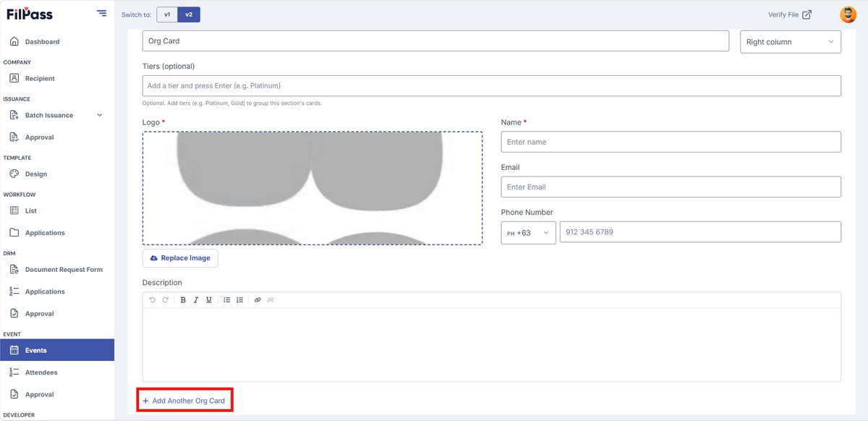Click the logo image upload area
The height and width of the screenshot is (421, 868).
(x=312, y=188)
